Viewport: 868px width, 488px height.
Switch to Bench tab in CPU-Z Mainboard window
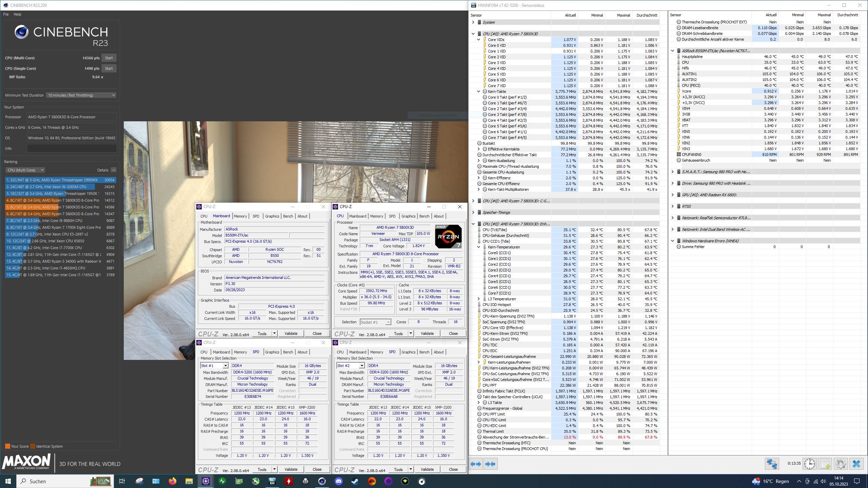point(288,216)
